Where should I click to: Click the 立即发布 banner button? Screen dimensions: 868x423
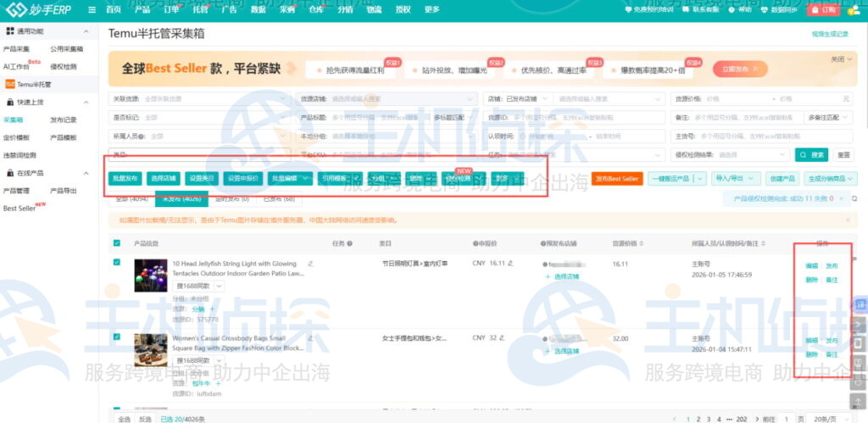click(740, 70)
